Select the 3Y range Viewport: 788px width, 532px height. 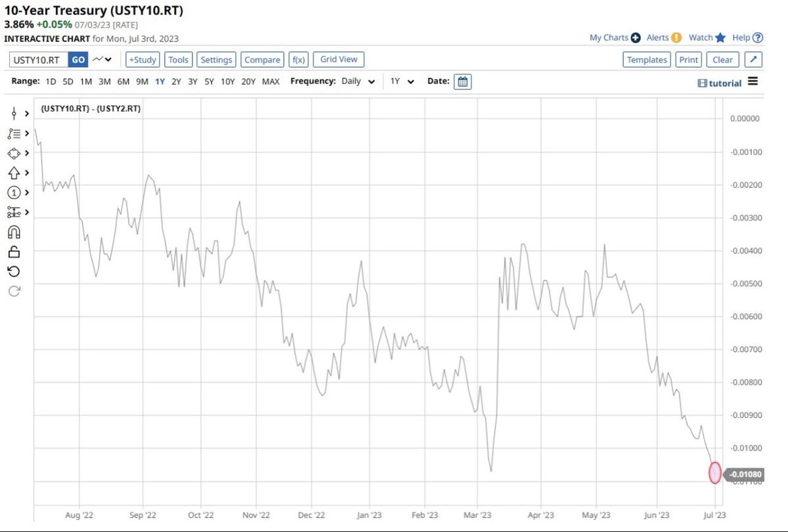coord(192,81)
